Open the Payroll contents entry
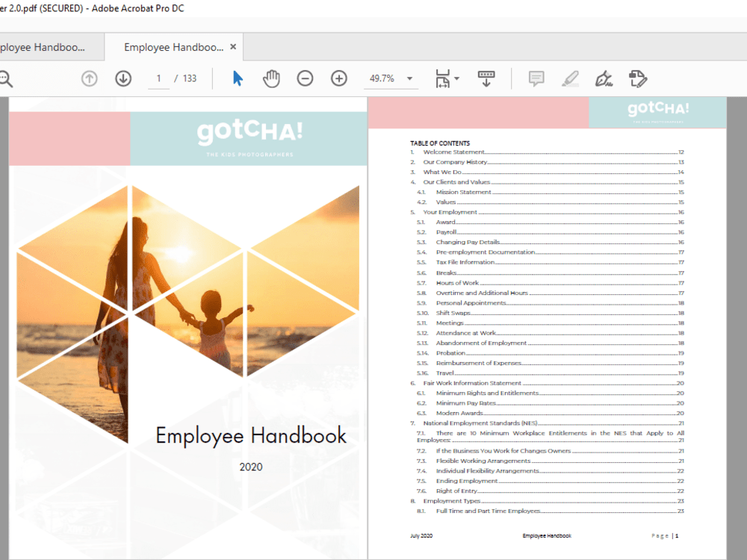 (551, 232)
